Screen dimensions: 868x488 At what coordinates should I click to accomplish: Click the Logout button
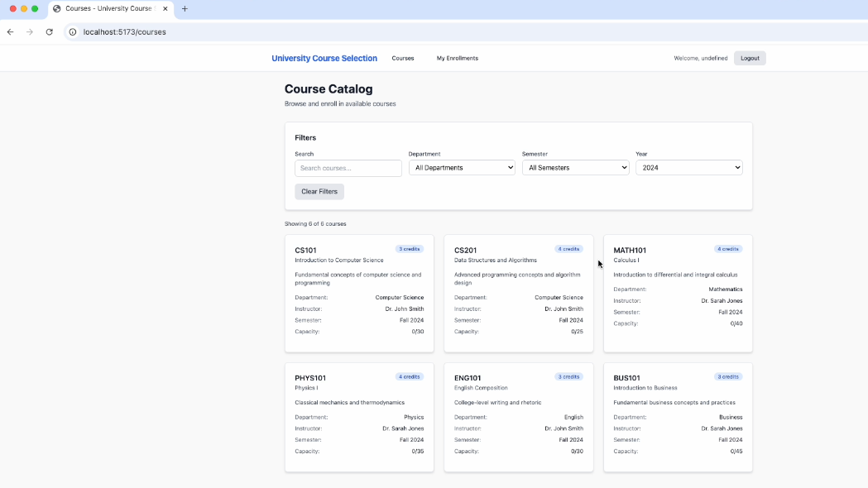(x=750, y=59)
